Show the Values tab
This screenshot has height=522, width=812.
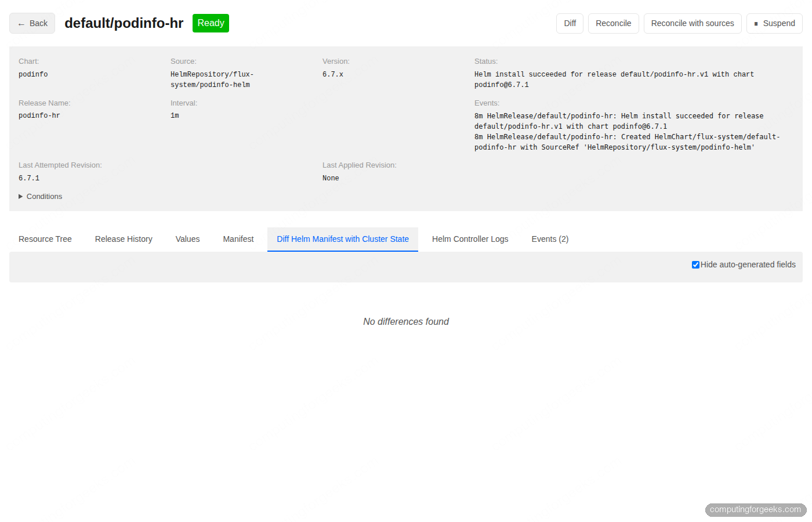pyautogui.click(x=187, y=239)
